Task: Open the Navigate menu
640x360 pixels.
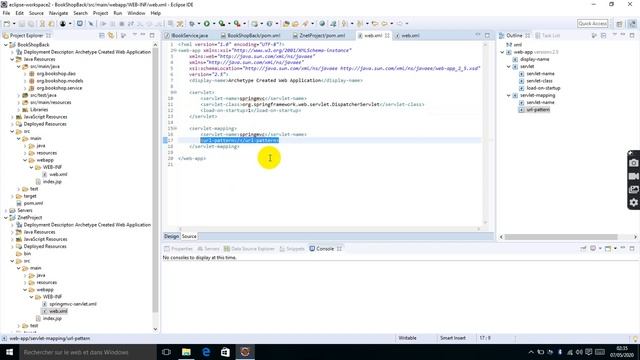Action: click(x=58, y=13)
